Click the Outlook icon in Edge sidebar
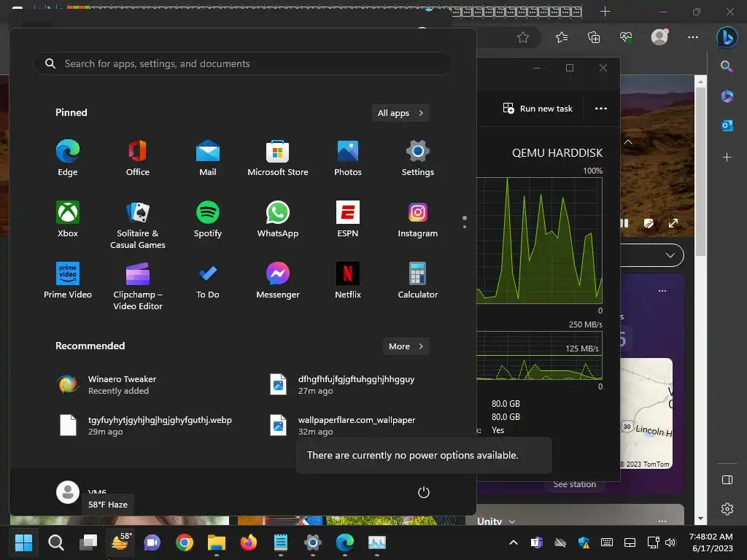Screen dimensions: 747x560 tap(727, 125)
